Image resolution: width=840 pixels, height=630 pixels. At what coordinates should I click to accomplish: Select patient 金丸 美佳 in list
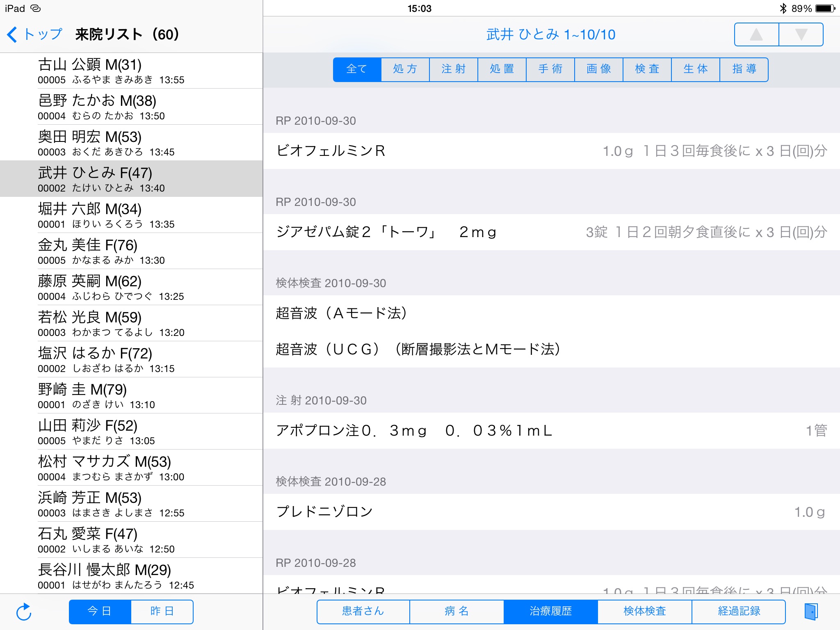(x=131, y=251)
